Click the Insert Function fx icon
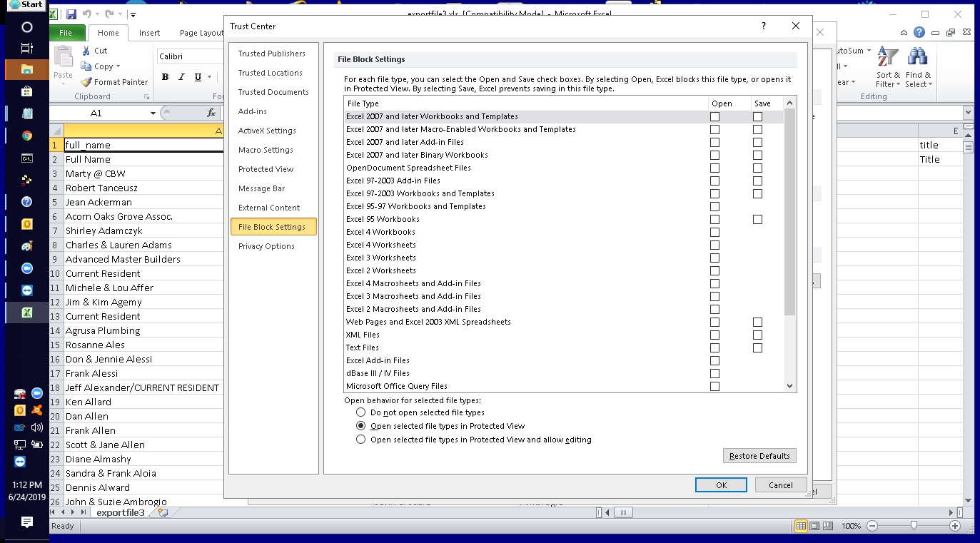 [x=211, y=113]
